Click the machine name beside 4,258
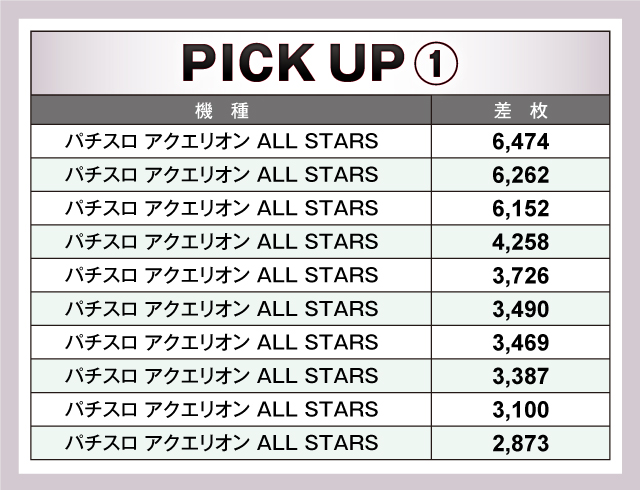 [221, 242]
